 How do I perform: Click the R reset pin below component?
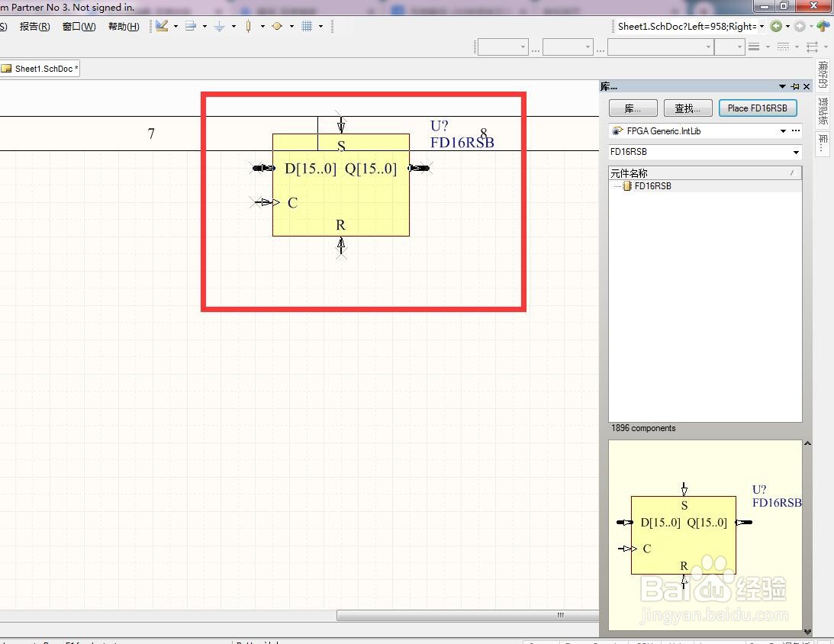coord(341,246)
